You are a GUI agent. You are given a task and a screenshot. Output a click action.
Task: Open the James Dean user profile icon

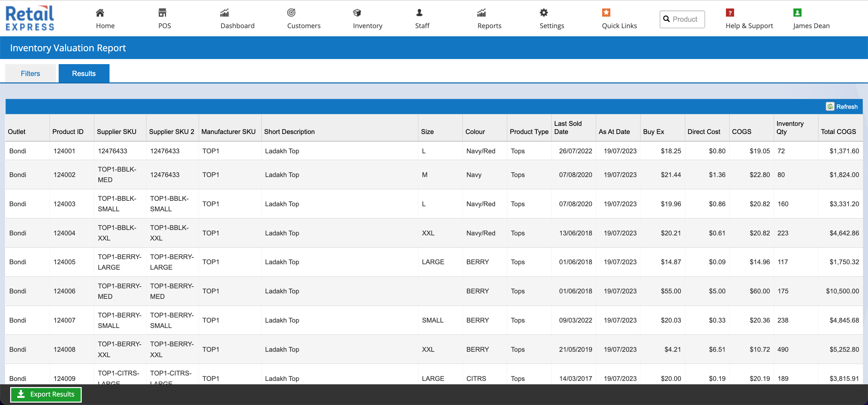coord(797,13)
